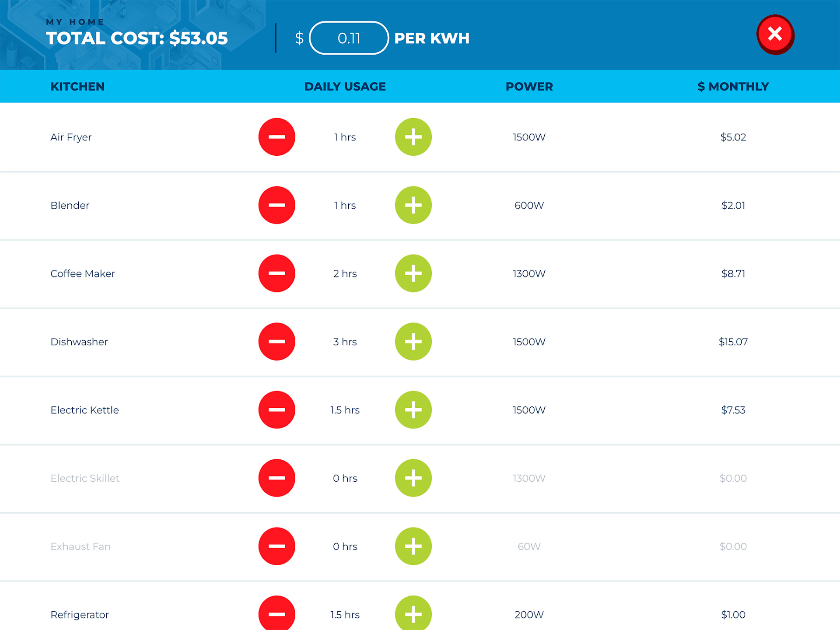Viewport: 840px width, 630px height.
Task: Increase Electric Kettle usage hours
Action: 413,410
